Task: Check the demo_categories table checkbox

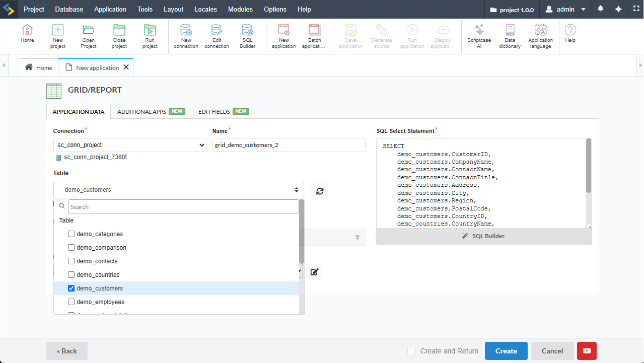Action: click(71, 234)
